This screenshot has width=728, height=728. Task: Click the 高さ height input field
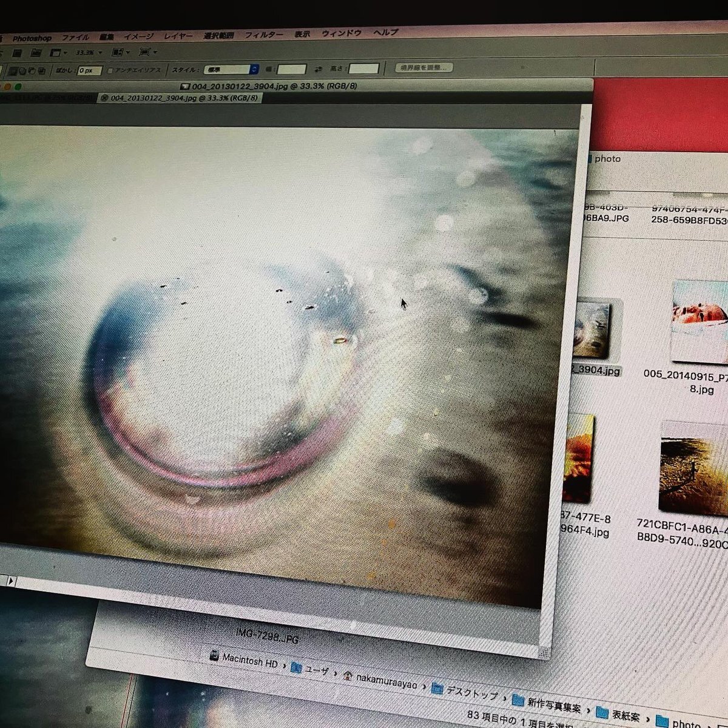pos(364,68)
